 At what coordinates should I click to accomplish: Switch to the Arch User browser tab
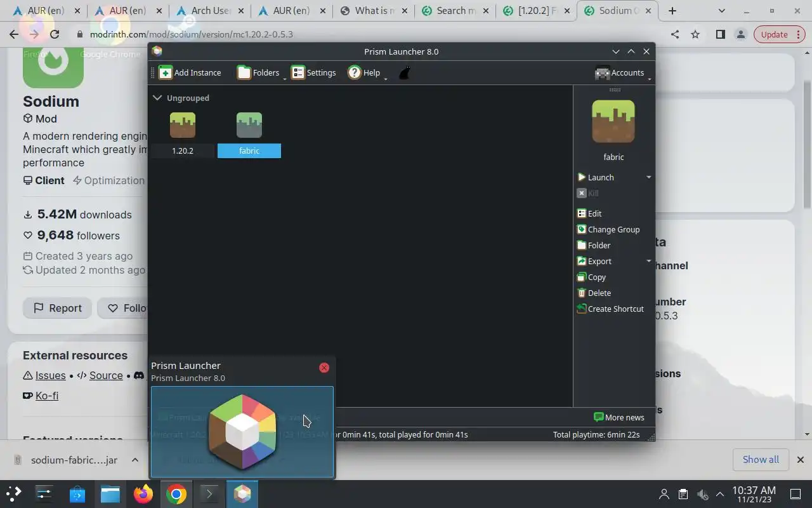point(211,11)
